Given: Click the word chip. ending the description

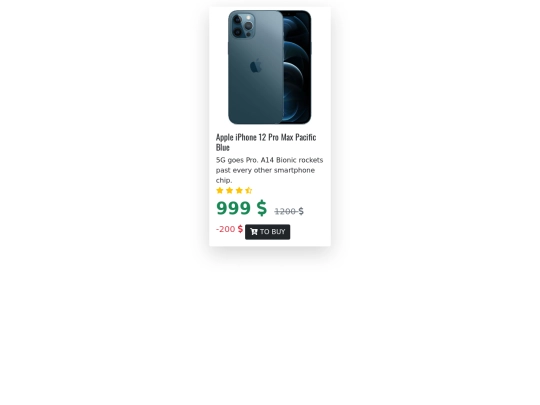Looking at the screenshot, I should point(224,180).
